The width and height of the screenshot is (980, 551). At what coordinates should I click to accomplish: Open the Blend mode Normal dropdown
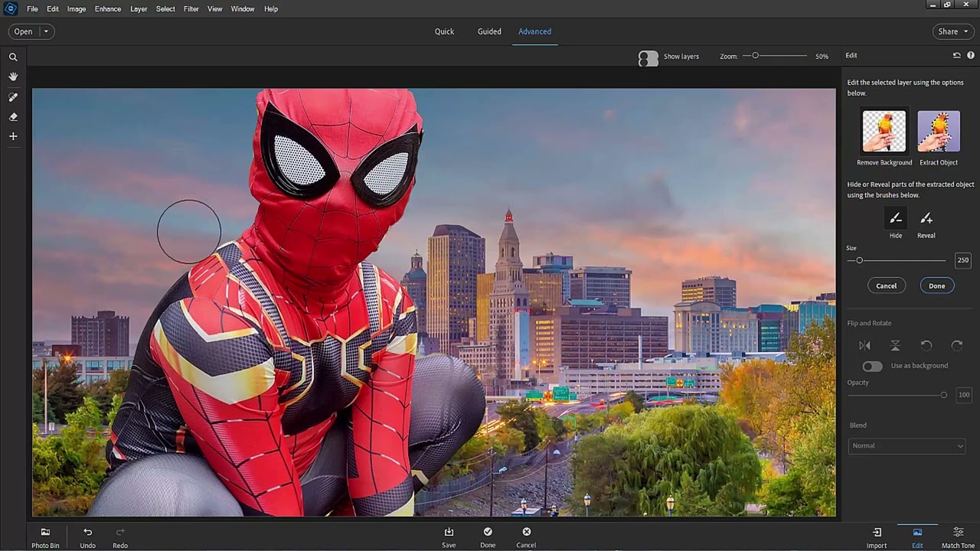(x=906, y=445)
